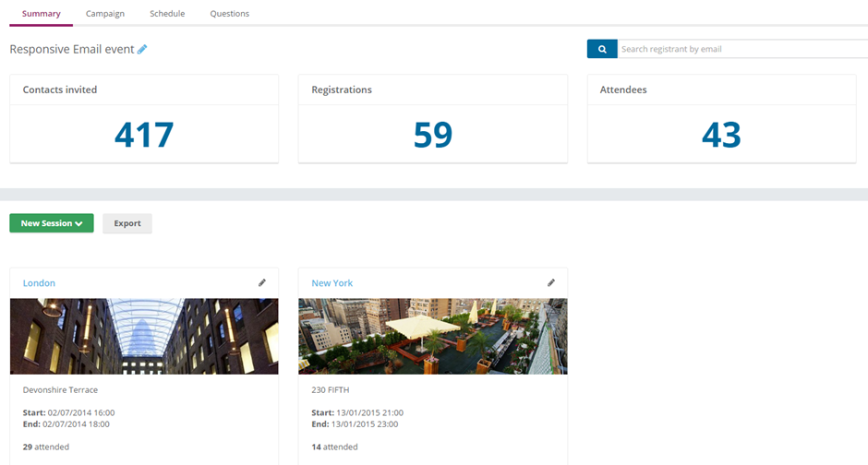Click the 59 registrations number
The width and height of the screenshot is (868, 465).
coord(433,135)
